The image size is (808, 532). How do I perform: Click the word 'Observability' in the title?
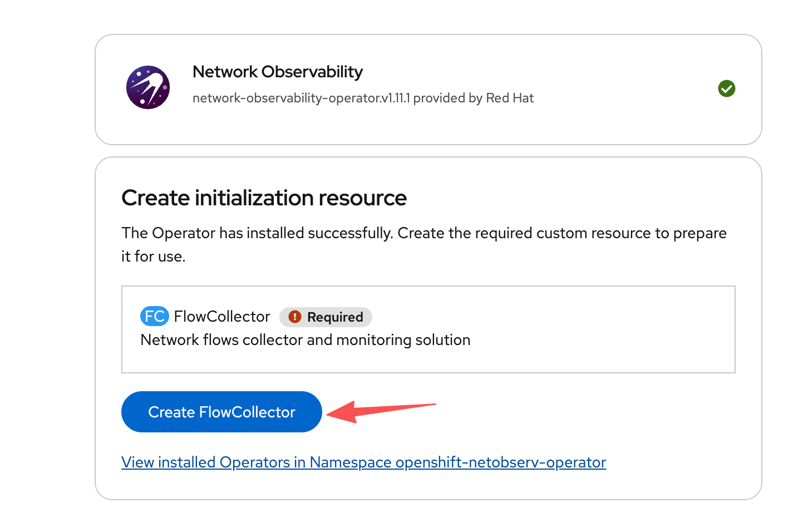[312, 72]
